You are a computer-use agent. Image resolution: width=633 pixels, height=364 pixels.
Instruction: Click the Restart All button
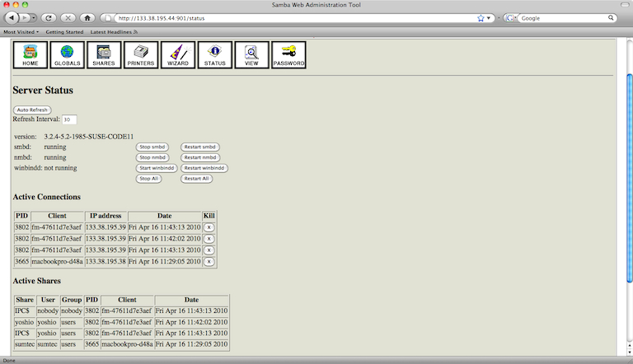(197, 179)
